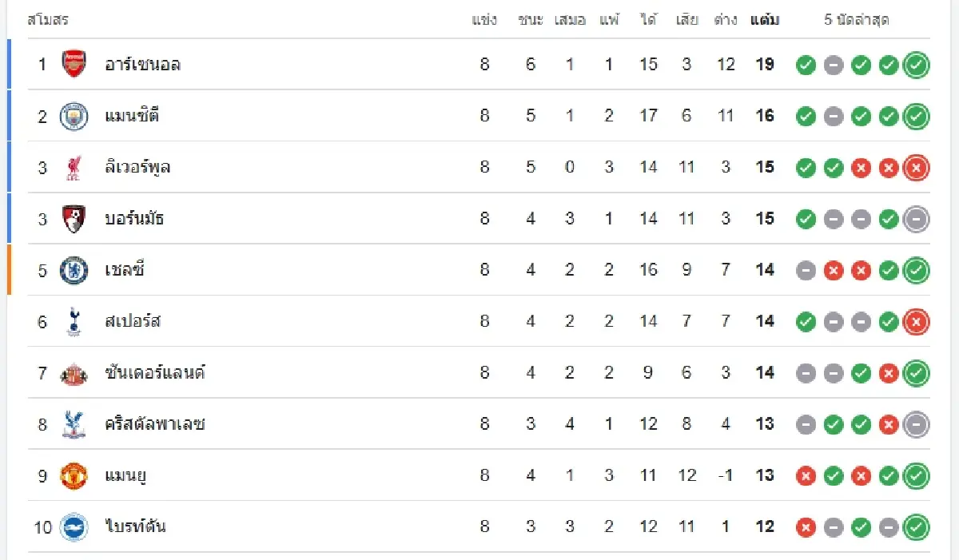
Task: Select Bournemouth's latest match draw indicator
Action: [x=916, y=218]
